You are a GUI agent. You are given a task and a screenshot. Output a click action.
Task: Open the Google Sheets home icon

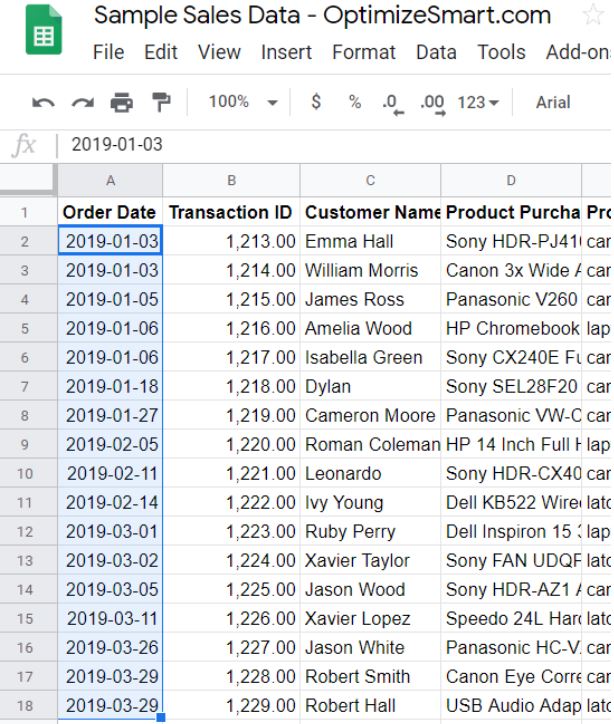[x=43, y=30]
